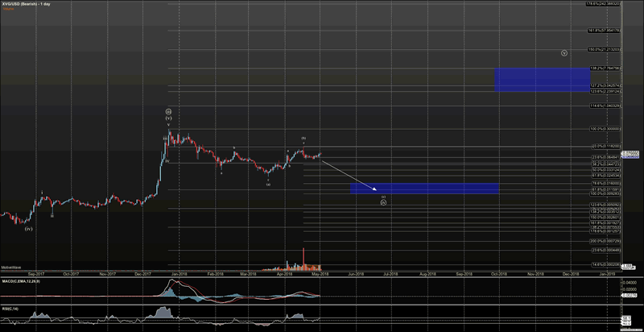The width and height of the screenshot is (644, 332).
Task: Click the 78.6% (0.016000) retracement label
Action: pos(605,183)
